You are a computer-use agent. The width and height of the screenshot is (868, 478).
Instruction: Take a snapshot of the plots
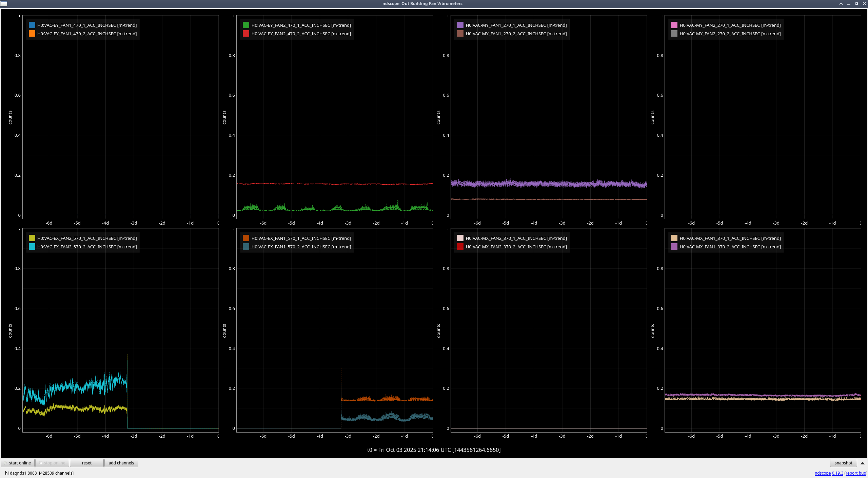tap(843, 463)
